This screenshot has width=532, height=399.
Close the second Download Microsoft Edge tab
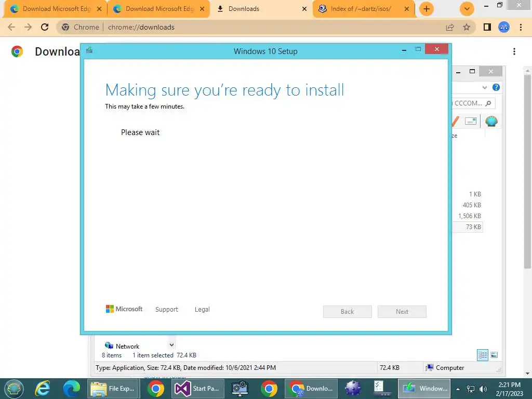click(202, 9)
